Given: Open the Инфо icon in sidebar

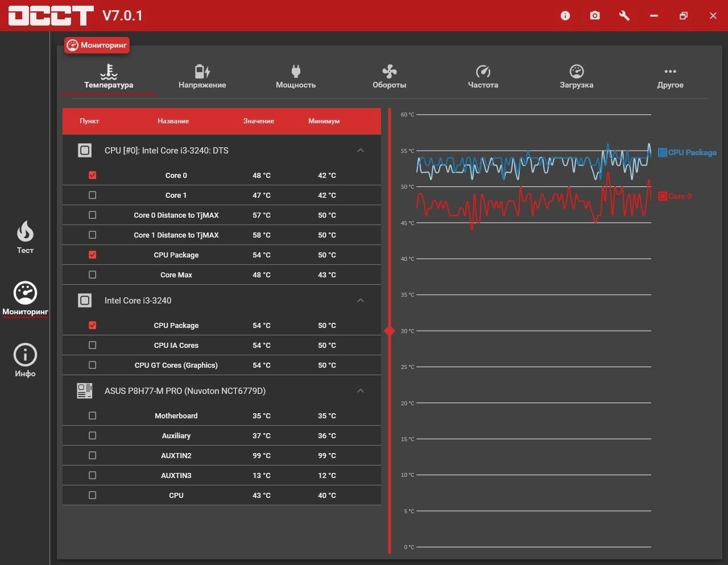Looking at the screenshot, I should click(x=25, y=355).
